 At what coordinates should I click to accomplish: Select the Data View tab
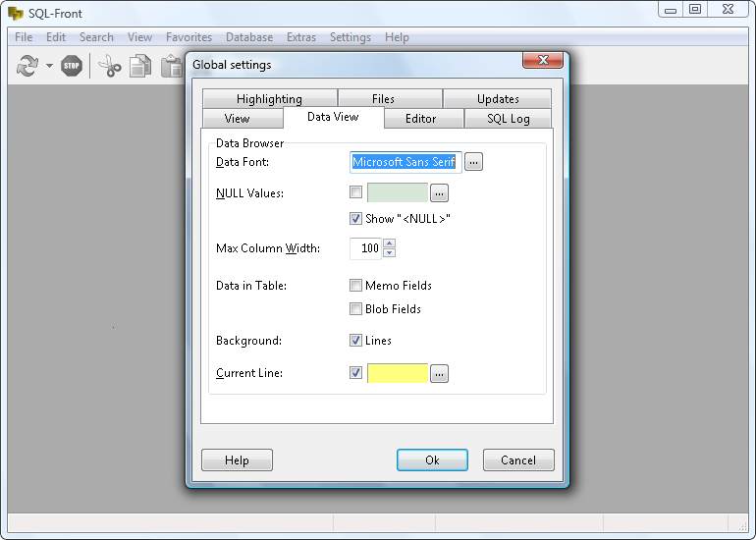pos(333,117)
